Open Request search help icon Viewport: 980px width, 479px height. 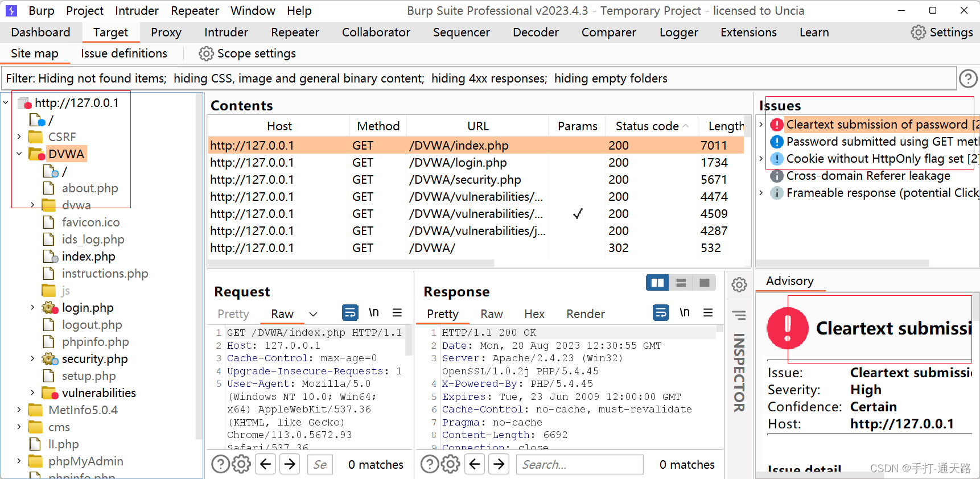(x=220, y=464)
